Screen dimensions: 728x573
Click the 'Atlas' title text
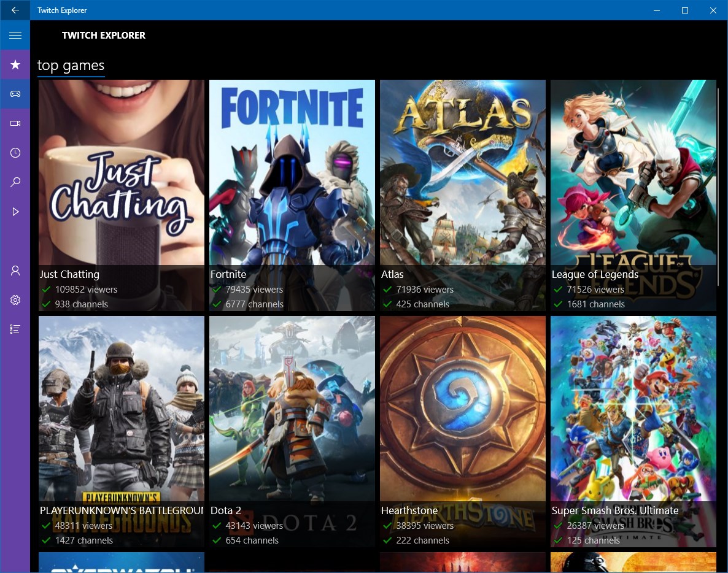tap(392, 274)
